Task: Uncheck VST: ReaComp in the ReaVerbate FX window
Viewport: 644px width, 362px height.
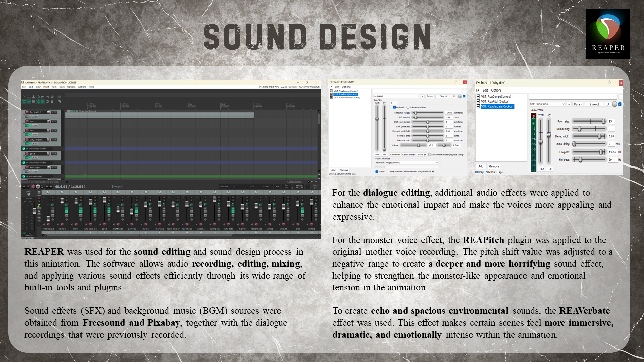Action: coord(478,97)
